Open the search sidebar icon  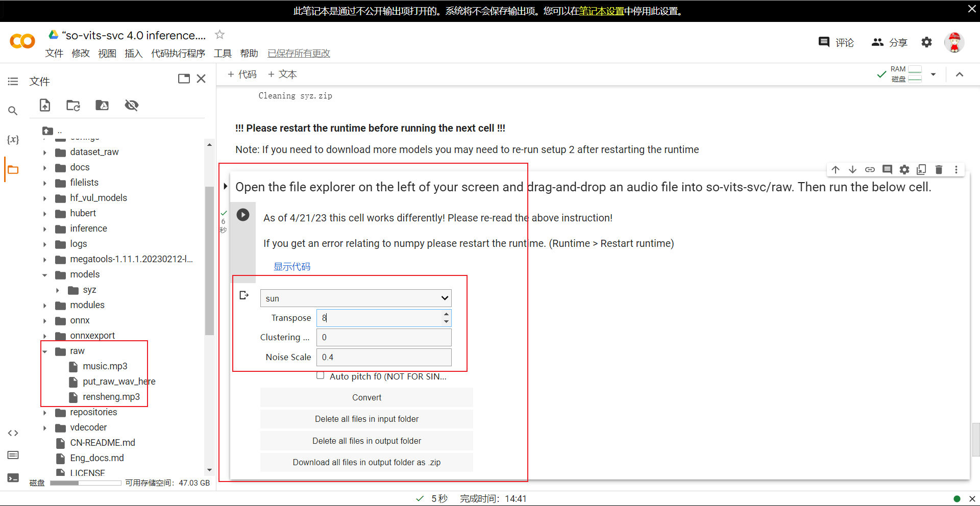pos(13,111)
